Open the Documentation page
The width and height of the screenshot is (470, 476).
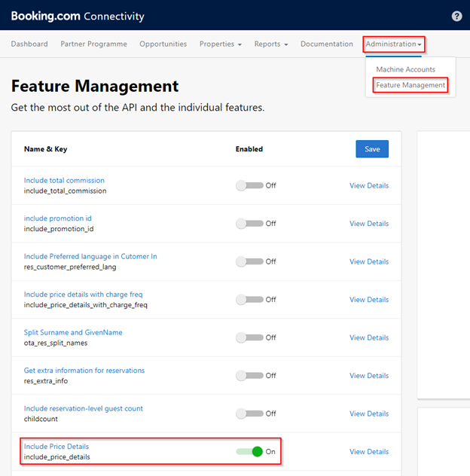click(x=327, y=44)
